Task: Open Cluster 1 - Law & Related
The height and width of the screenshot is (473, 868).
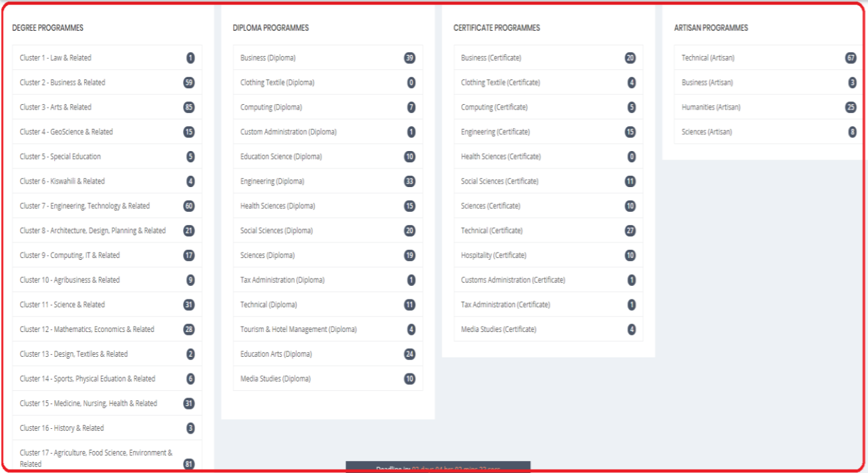Action: [x=55, y=58]
